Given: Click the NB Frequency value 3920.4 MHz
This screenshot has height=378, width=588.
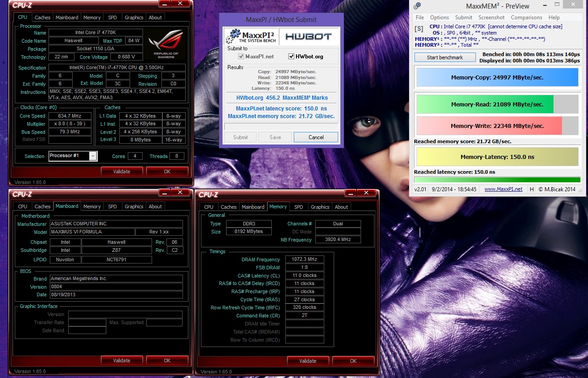Looking at the screenshot, I should (338, 240).
